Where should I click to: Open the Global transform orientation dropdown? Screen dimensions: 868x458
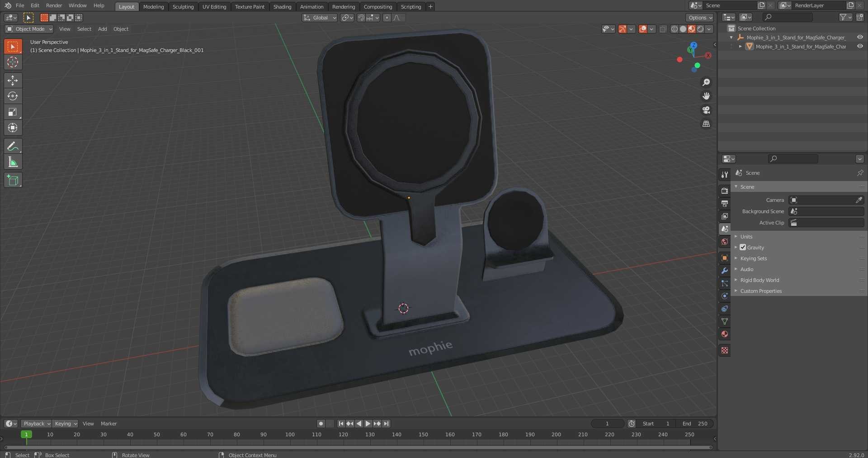(320, 18)
